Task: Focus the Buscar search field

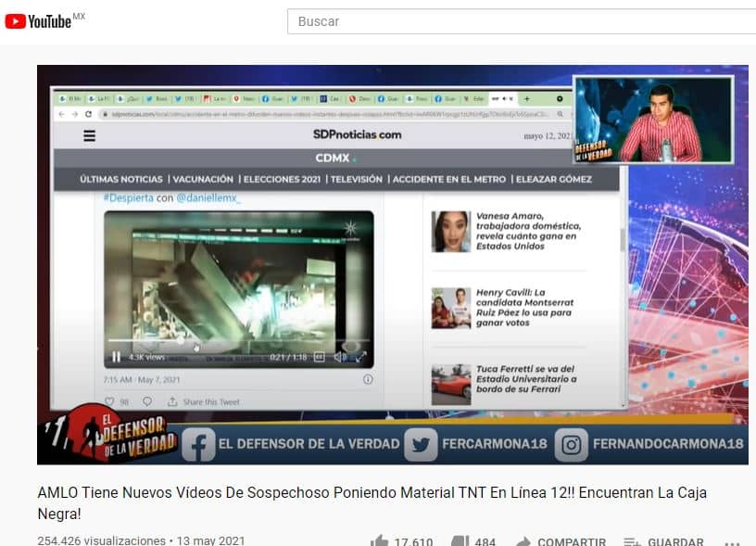Action: click(522, 21)
